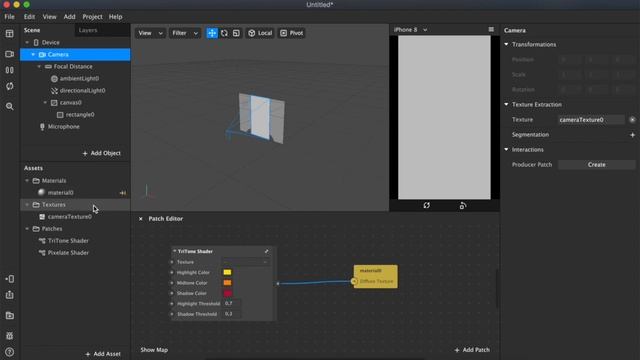Click the export upload icon in sidebar

(9, 295)
